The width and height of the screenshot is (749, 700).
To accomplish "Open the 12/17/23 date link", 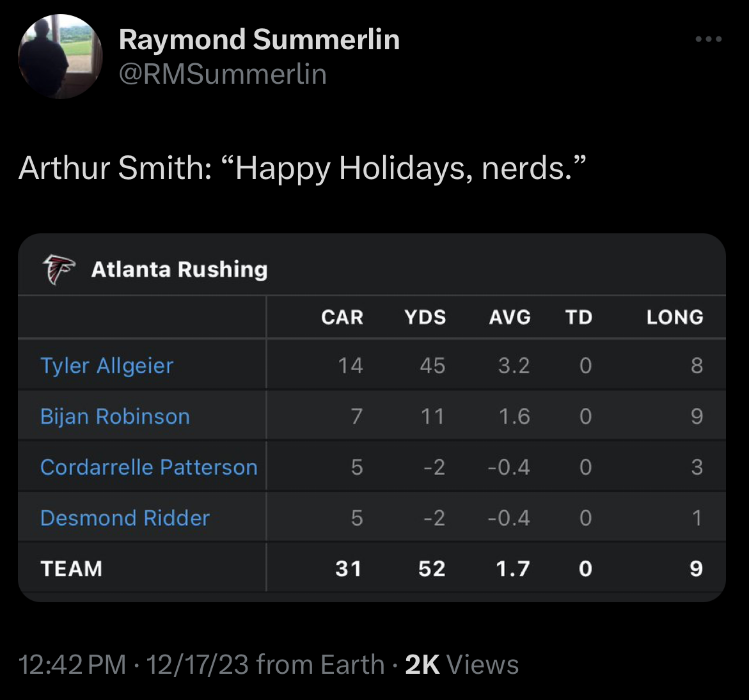I will pos(197,665).
